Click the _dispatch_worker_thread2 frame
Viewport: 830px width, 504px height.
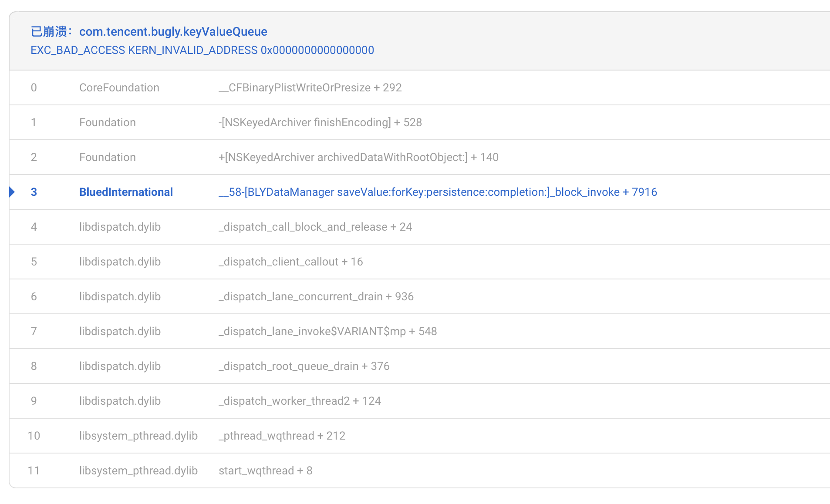click(300, 401)
